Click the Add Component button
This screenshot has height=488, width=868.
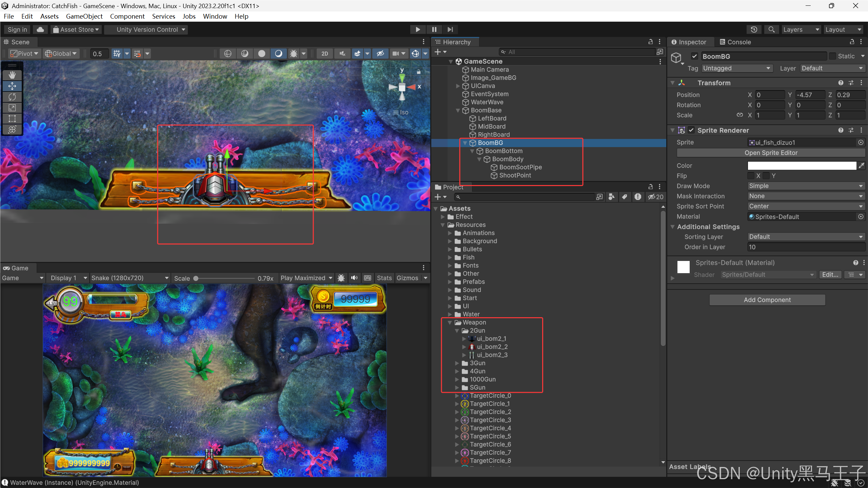[767, 300]
